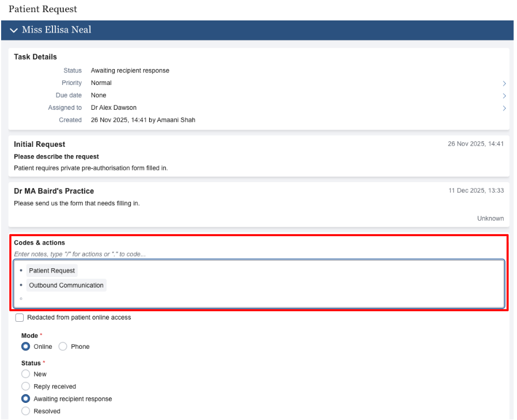Open the Priority row arrow
The width and height of the screenshot is (517, 420).
504,83
